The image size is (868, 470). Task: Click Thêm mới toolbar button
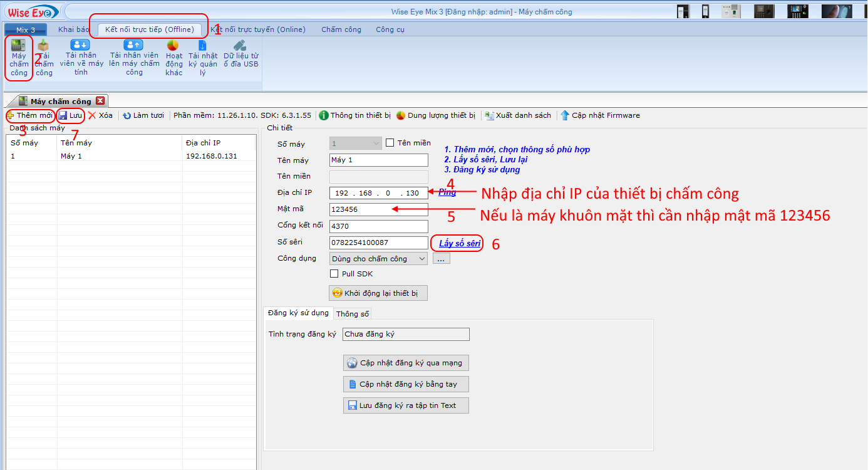30,115
